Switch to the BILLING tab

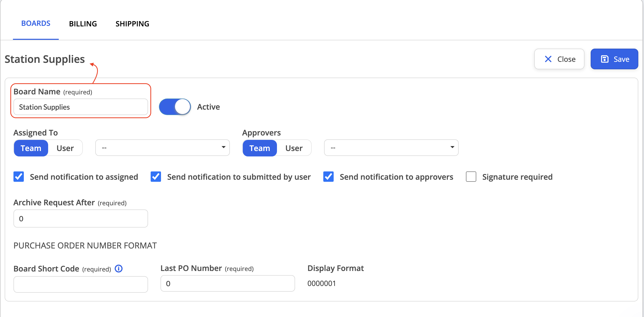click(x=83, y=24)
